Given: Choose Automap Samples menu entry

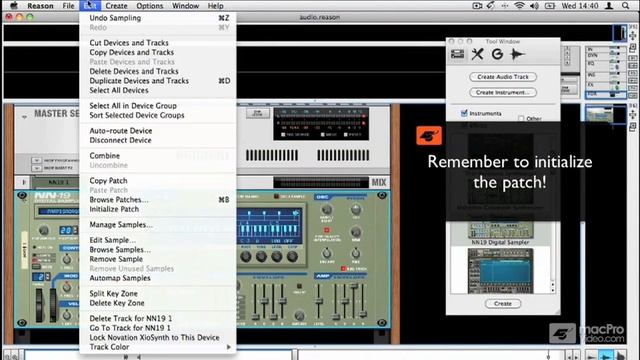Looking at the screenshot, I should tap(158, 278).
